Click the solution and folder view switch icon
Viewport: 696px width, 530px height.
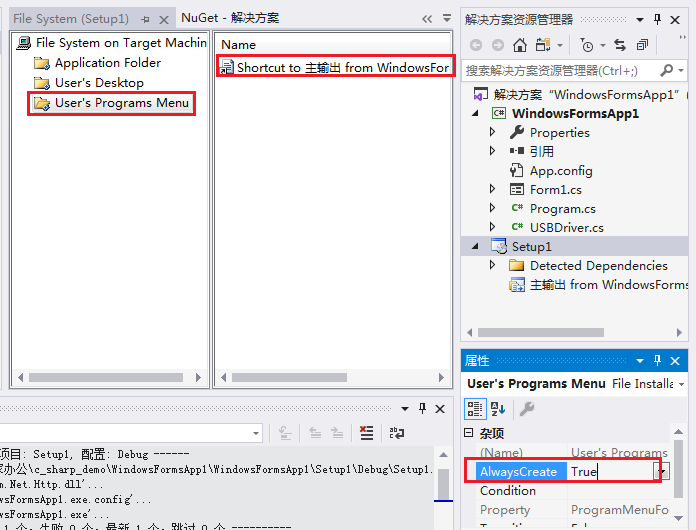(x=543, y=45)
